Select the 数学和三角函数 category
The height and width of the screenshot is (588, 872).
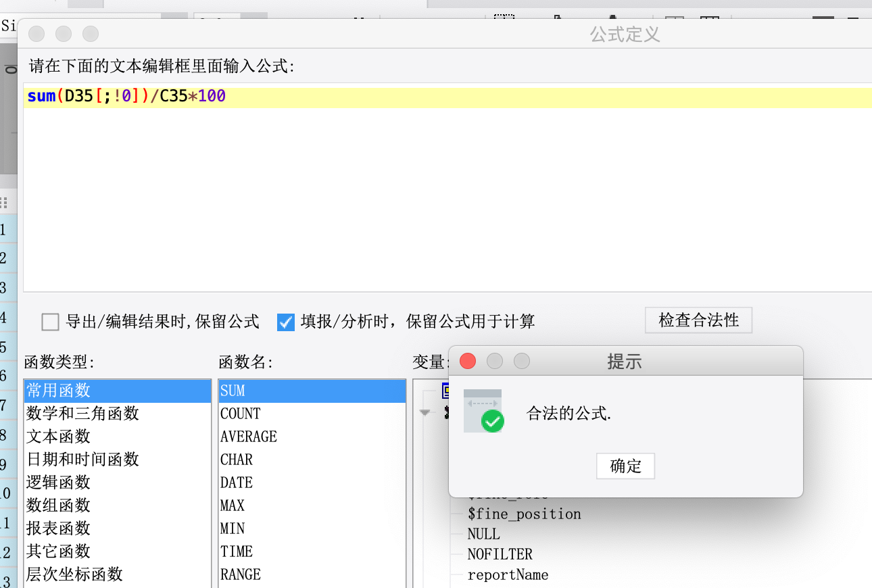point(118,414)
